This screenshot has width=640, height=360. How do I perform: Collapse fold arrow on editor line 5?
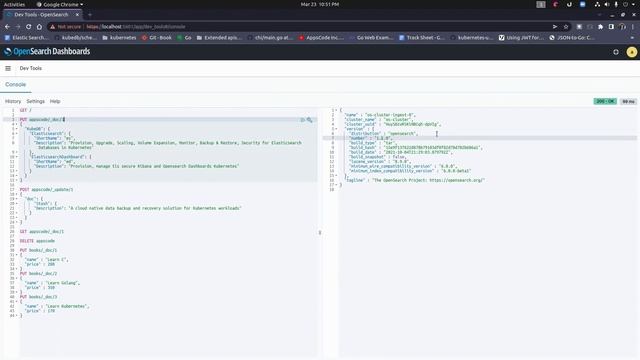pos(16,129)
